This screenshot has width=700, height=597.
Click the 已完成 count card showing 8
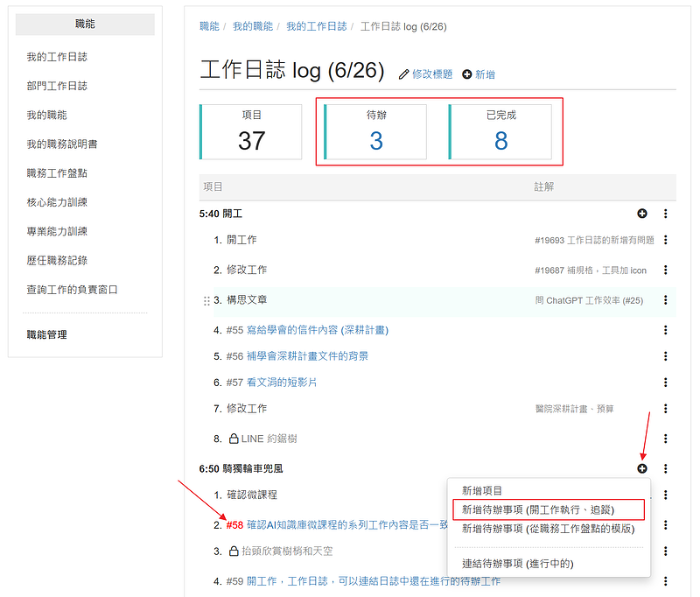point(500,132)
